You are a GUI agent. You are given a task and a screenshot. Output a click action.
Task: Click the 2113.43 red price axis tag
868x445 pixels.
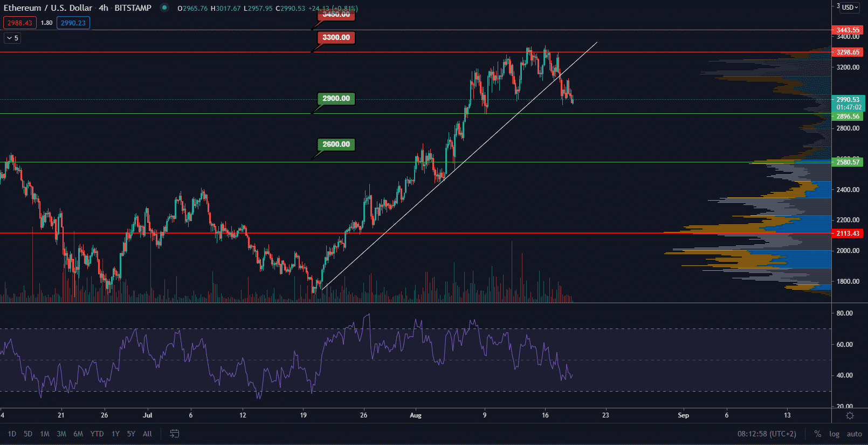click(x=848, y=234)
